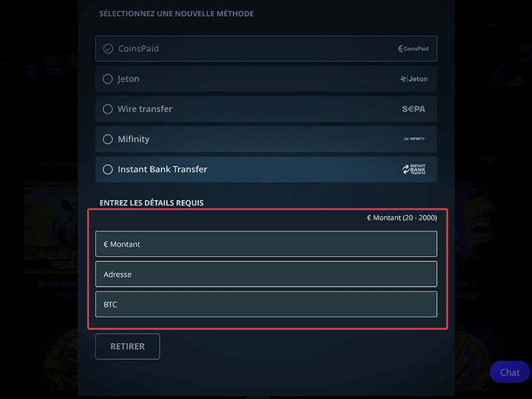Choose the Jeton payment method label
This screenshot has width=532, height=399.
(128, 79)
